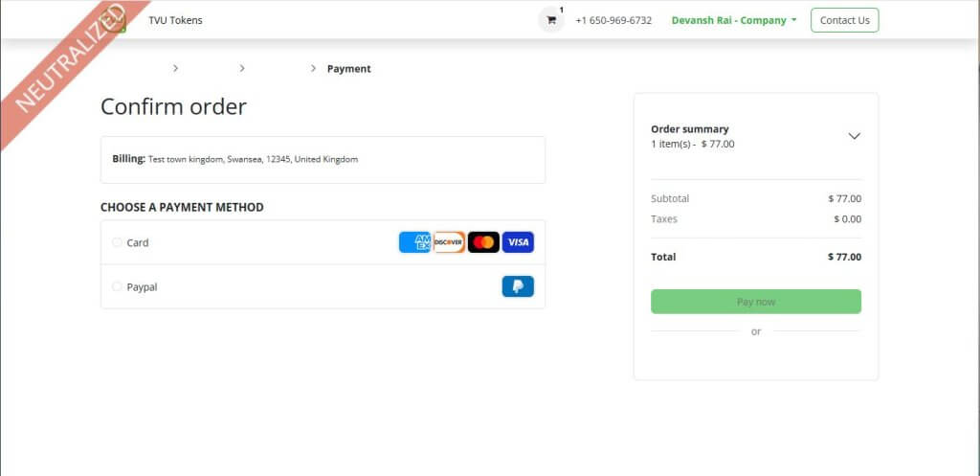Image resolution: width=980 pixels, height=476 pixels.
Task: Click the Billing address box
Action: 323,159
